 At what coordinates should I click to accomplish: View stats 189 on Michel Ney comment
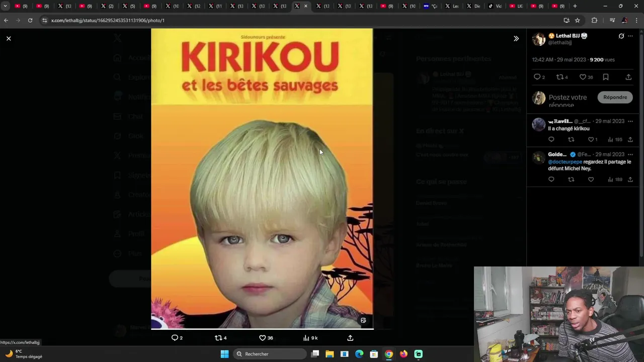point(615,179)
